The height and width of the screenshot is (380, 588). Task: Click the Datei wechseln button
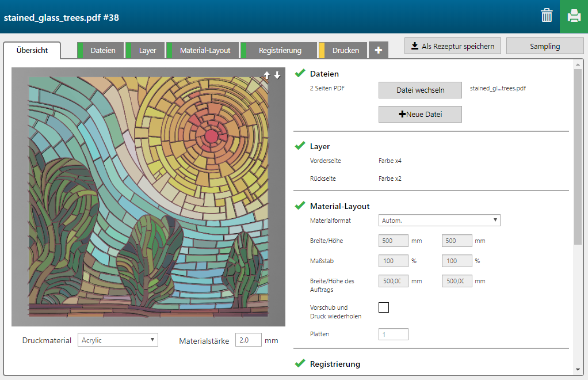point(420,90)
